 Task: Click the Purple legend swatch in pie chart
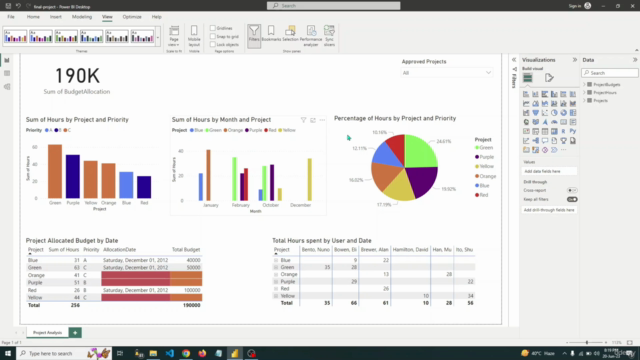pyautogui.click(x=477, y=157)
